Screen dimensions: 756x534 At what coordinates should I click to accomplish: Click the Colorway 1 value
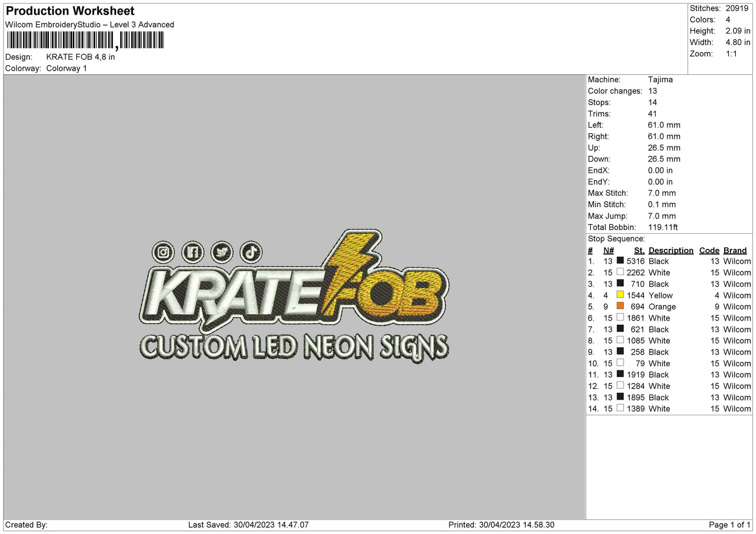(x=66, y=69)
